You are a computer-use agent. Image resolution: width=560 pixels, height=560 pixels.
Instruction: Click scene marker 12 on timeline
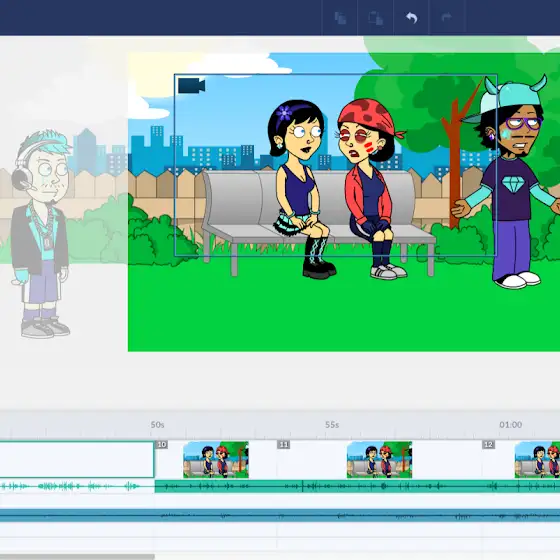pyautogui.click(x=488, y=444)
